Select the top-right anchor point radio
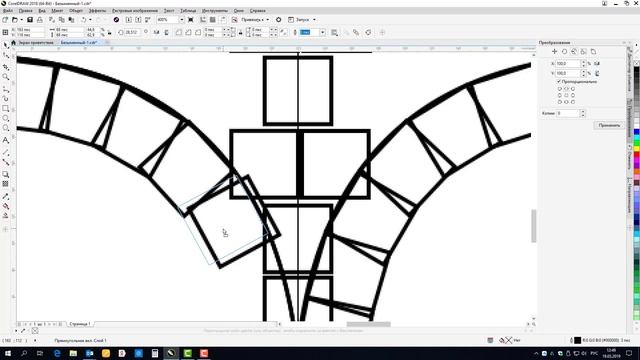 pyautogui.click(x=573, y=89)
